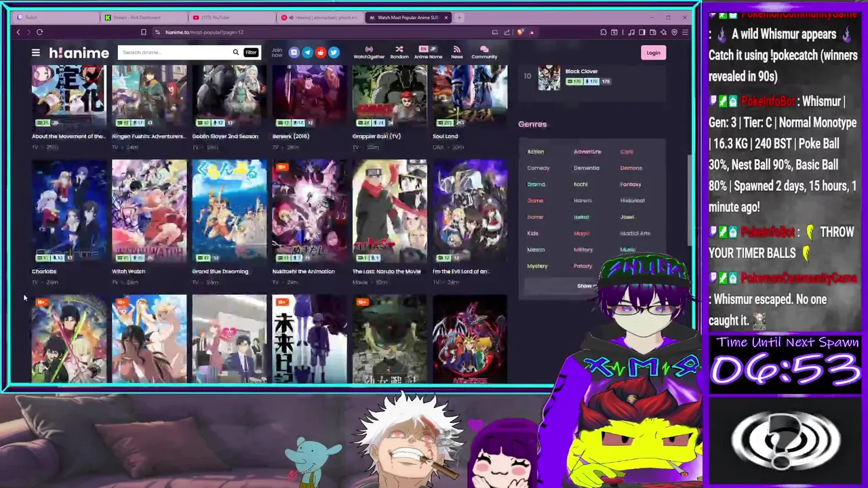Open the Magic genre
Screen dimensions: 868x488
582,233
